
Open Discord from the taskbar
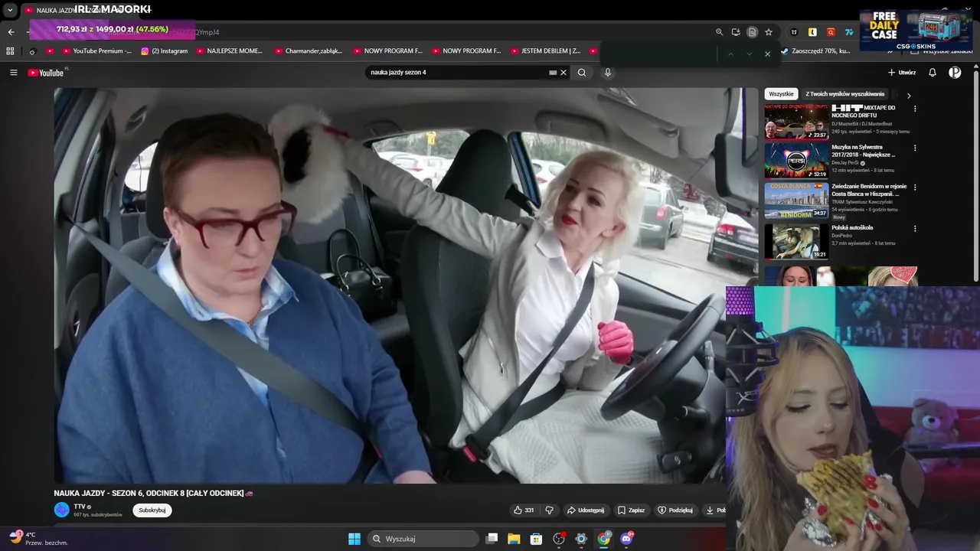click(626, 539)
